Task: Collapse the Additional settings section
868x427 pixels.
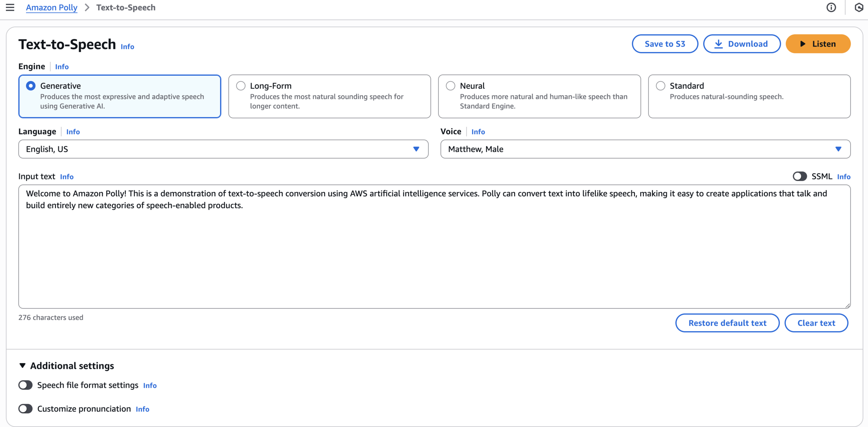Action: click(x=23, y=366)
